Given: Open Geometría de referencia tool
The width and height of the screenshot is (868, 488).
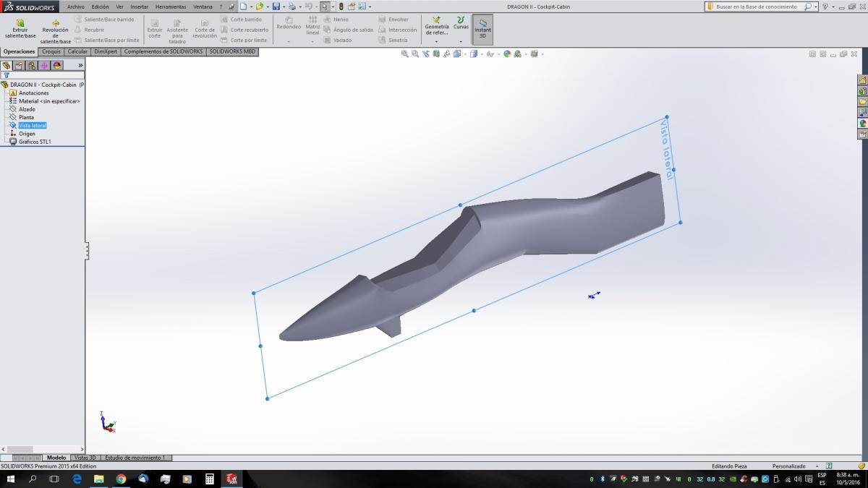Looking at the screenshot, I should [x=436, y=26].
